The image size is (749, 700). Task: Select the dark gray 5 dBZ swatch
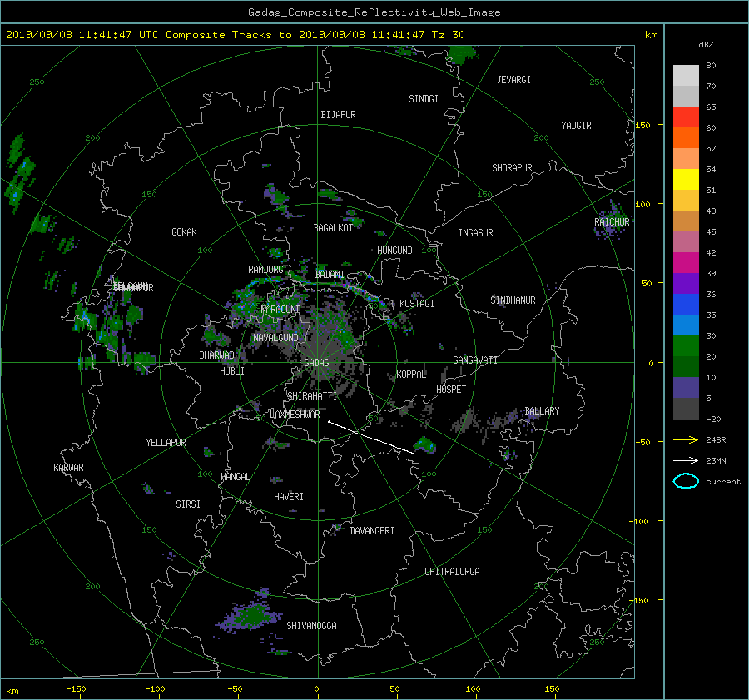[x=686, y=408]
